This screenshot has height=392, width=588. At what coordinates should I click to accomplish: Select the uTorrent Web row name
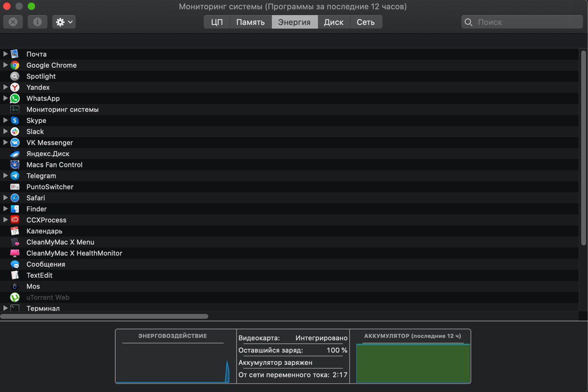click(x=48, y=297)
